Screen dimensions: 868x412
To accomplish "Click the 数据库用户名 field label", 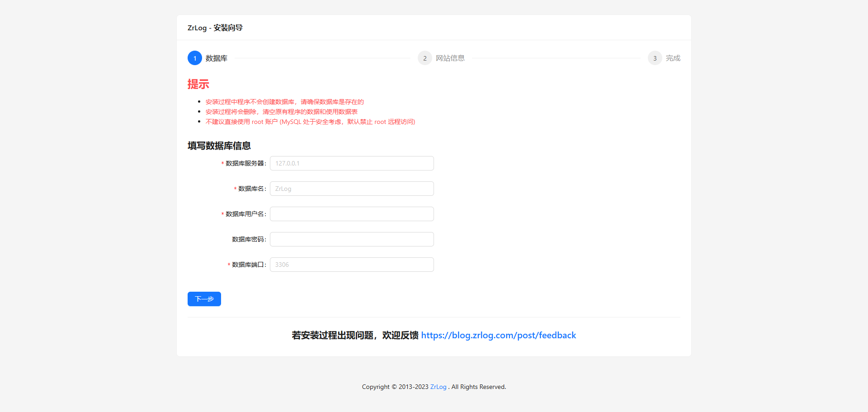I will (x=245, y=214).
